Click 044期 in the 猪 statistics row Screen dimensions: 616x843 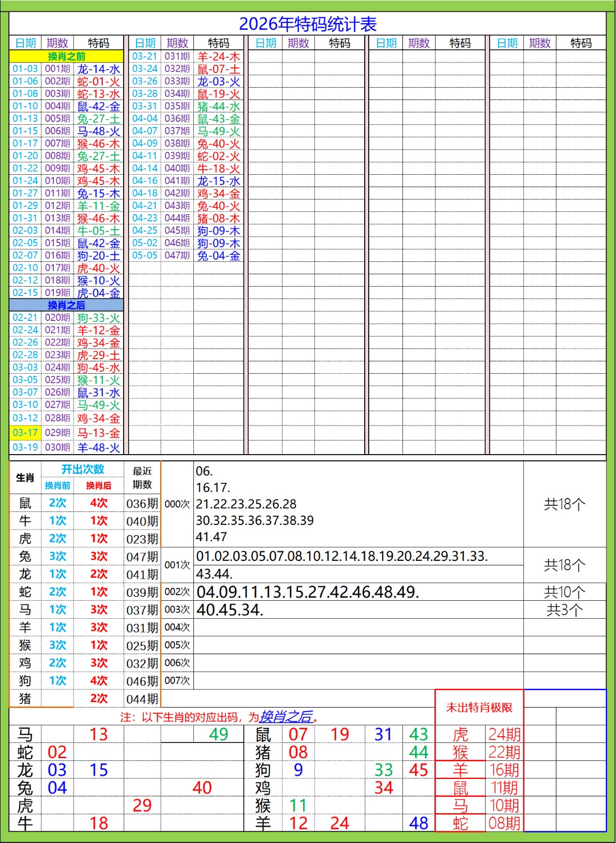click(142, 699)
